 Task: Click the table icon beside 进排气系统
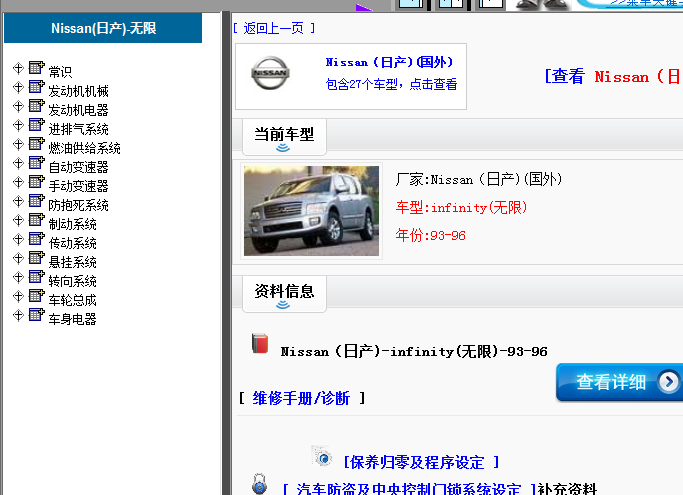tap(37, 125)
